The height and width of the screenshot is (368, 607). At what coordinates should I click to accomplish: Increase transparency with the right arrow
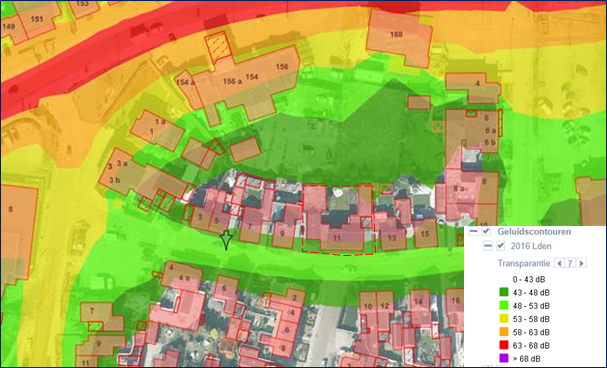pyautogui.click(x=581, y=264)
